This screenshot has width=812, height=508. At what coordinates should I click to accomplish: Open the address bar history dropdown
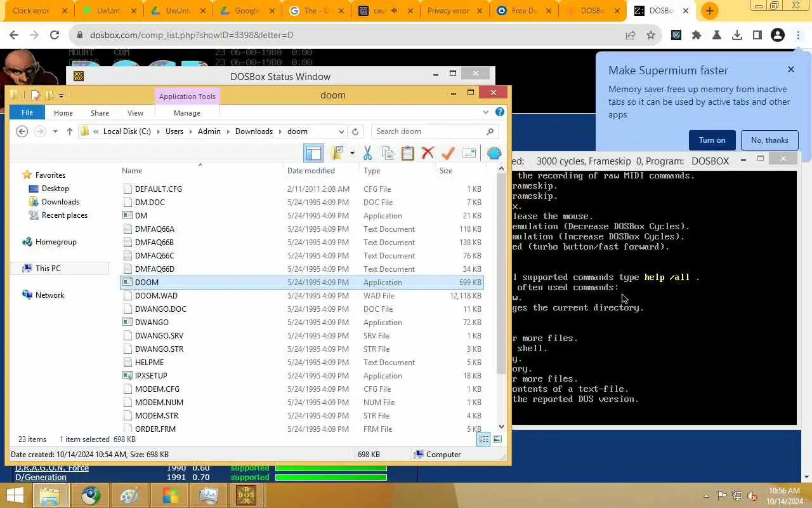(341, 131)
